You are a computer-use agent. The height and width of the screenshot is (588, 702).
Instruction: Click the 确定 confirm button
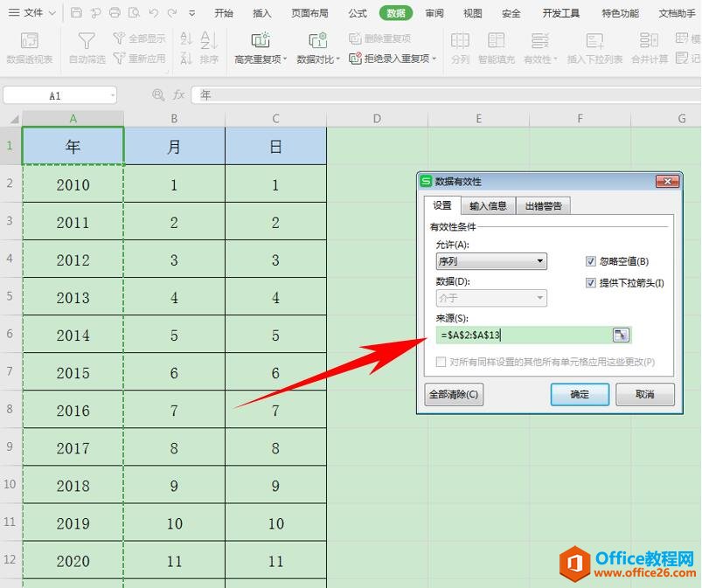pyautogui.click(x=581, y=393)
